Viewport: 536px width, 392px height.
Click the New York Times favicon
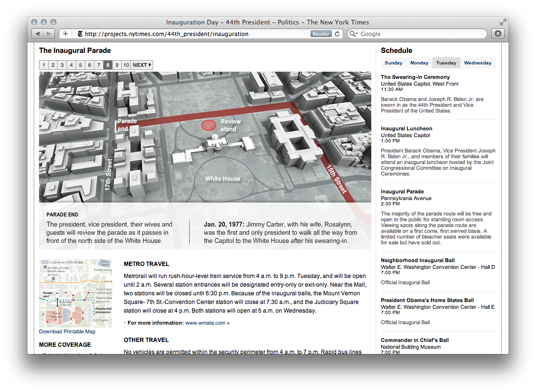tap(79, 34)
